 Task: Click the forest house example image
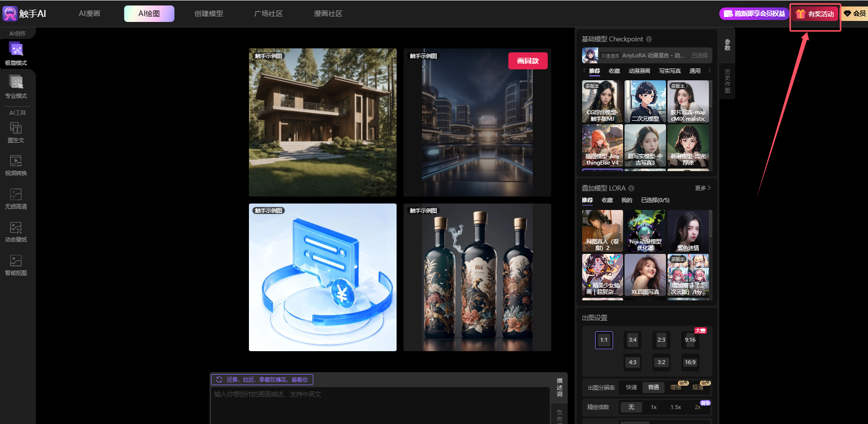(323, 122)
